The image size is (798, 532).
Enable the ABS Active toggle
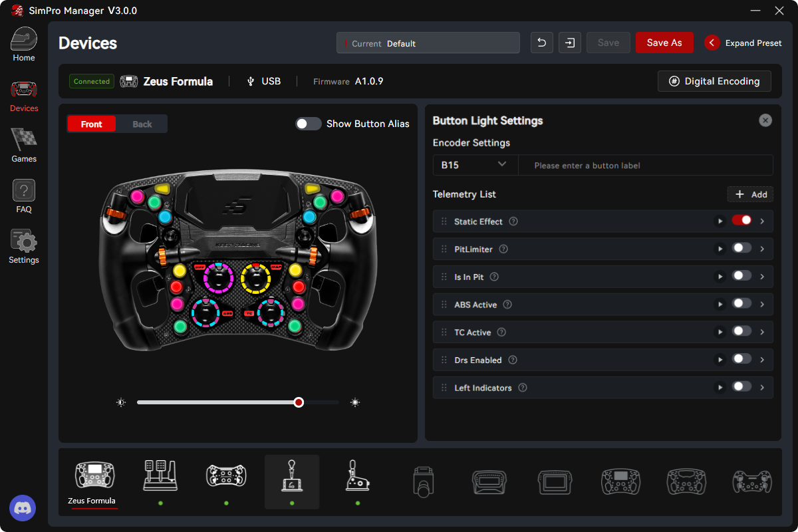[x=741, y=303]
